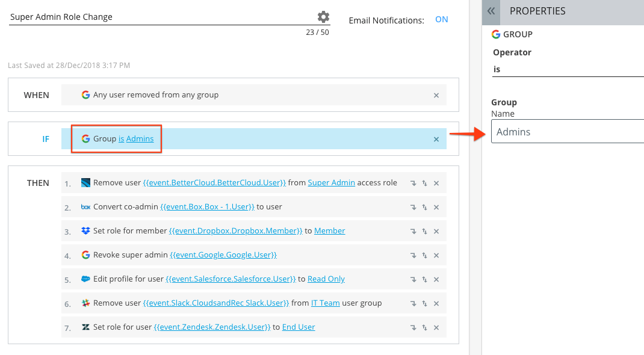This screenshot has height=355, width=644.
Task: Click the reorder arrows on Salesforce action
Action: (x=425, y=280)
